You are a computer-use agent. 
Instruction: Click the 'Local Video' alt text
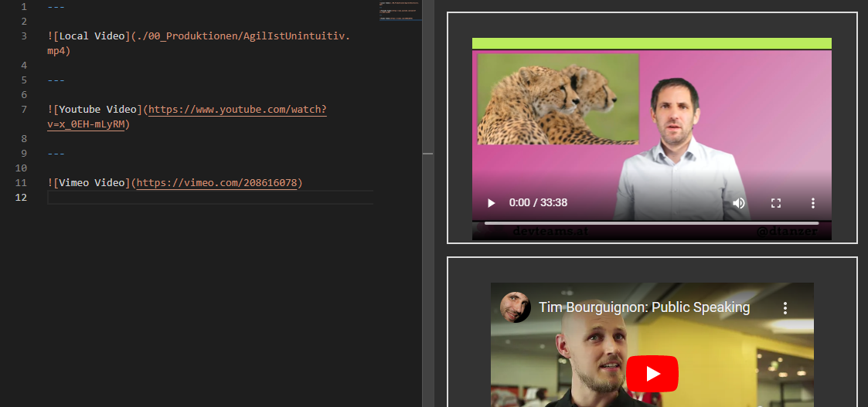click(x=92, y=36)
